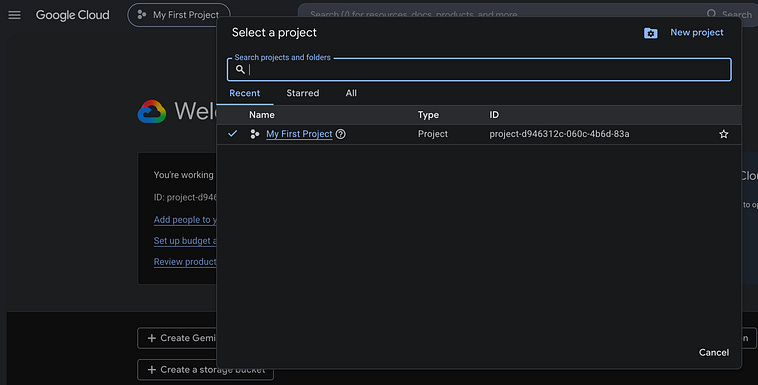This screenshot has height=385, width=758.
Task: Click the Review product link
Action: 185,262
